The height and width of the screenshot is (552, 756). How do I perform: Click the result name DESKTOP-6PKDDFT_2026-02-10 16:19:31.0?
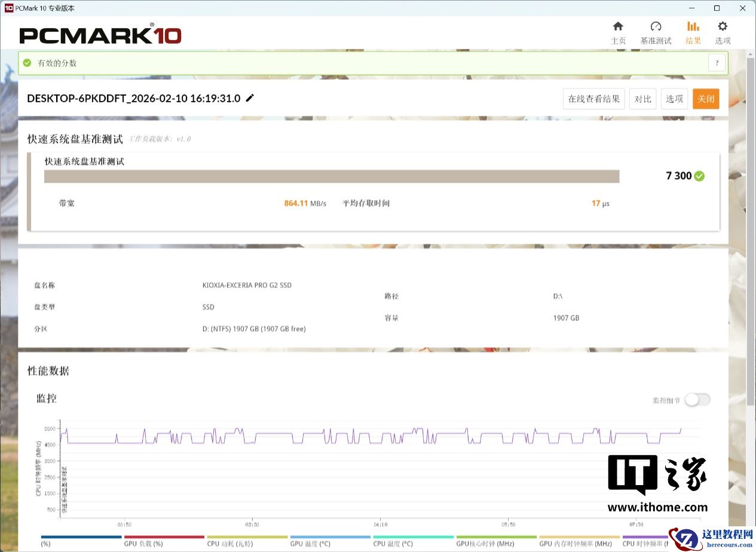point(134,99)
